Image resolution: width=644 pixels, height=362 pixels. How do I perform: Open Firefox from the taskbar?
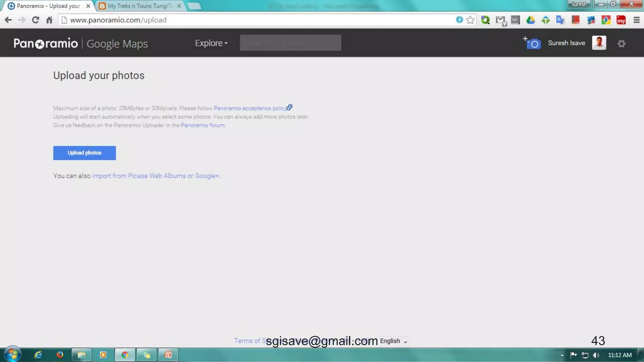pos(60,355)
